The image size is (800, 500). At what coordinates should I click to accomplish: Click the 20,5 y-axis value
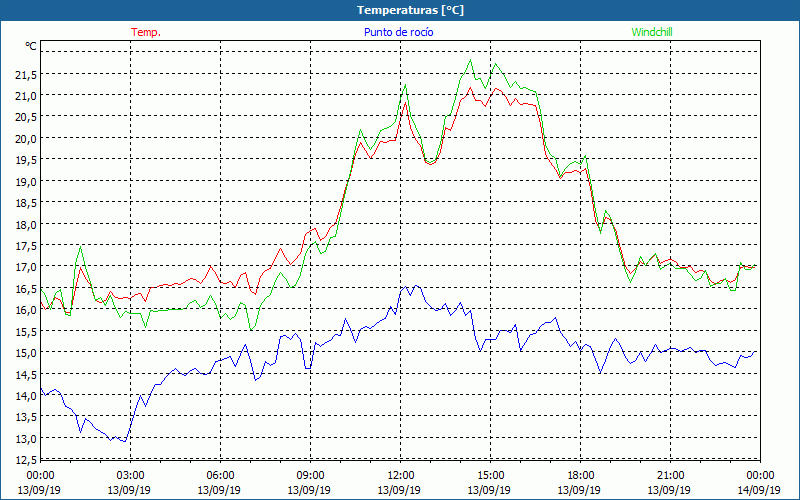(26, 117)
